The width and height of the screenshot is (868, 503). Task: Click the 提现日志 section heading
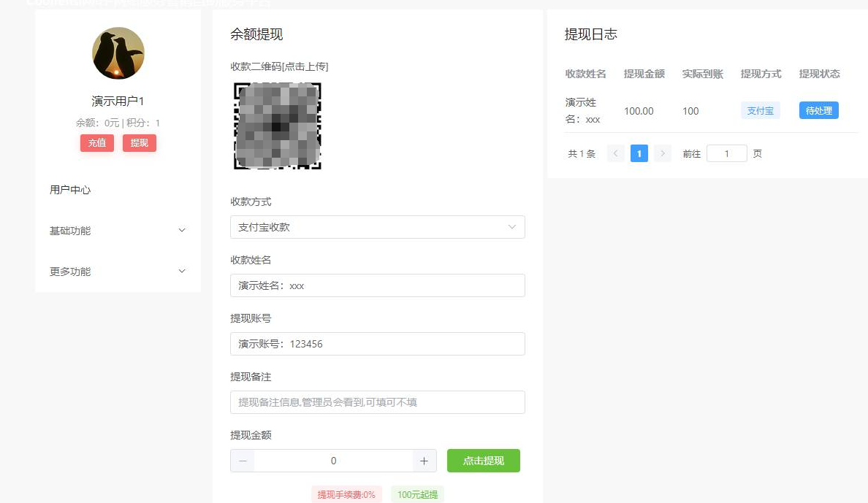click(x=590, y=34)
